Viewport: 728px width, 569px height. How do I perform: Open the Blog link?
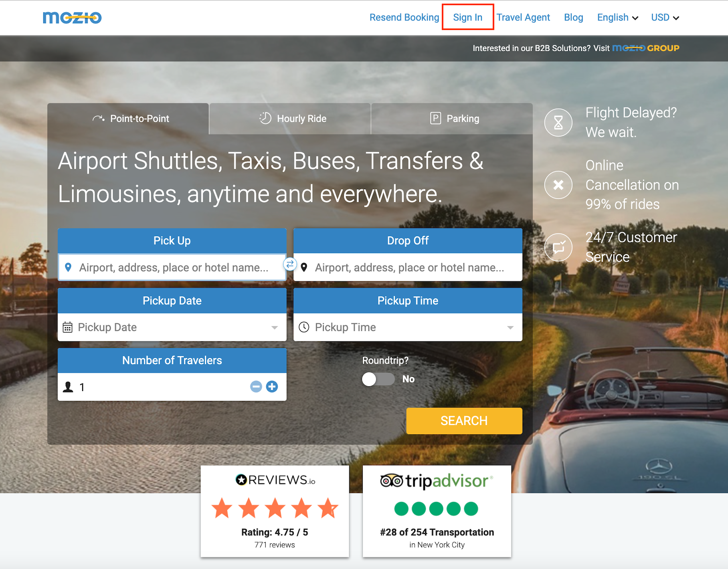[x=573, y=18]
